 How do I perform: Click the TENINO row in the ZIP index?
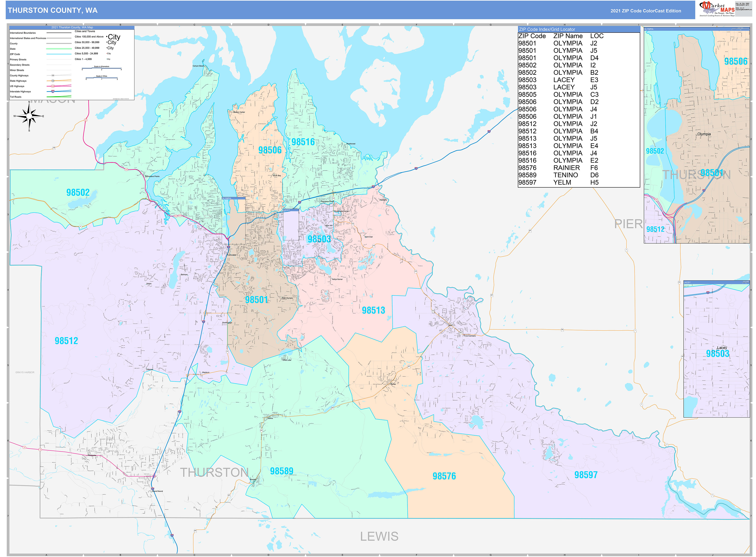pos(579,175)
